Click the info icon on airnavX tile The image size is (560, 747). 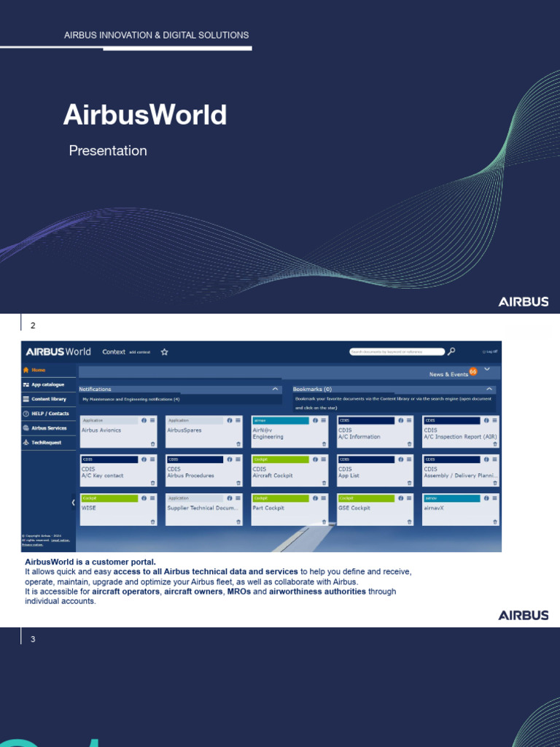click(x=486, y=498)
